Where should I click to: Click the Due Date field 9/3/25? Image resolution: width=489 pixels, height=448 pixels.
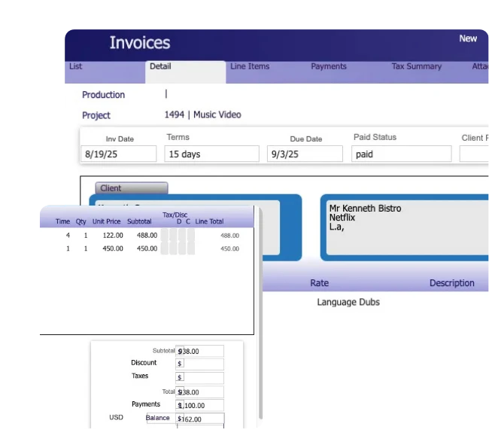[x=305, y=154]
